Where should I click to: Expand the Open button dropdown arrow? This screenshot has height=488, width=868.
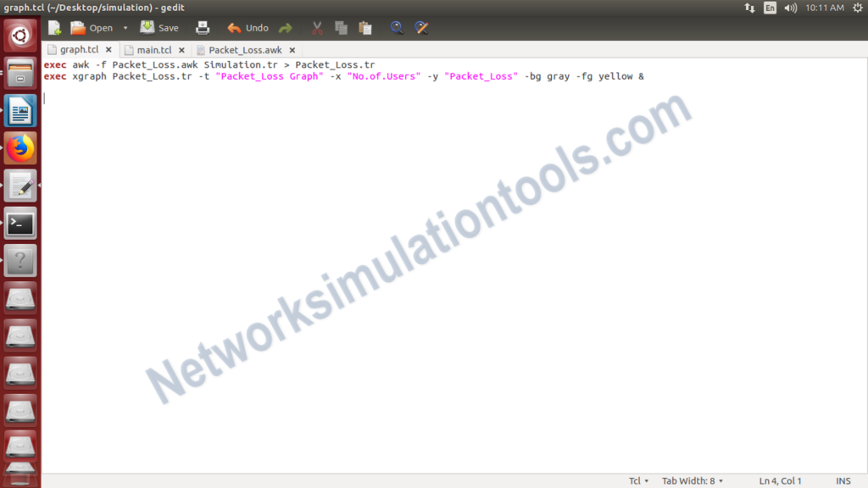pyautogui.click(x=125, y=28)
